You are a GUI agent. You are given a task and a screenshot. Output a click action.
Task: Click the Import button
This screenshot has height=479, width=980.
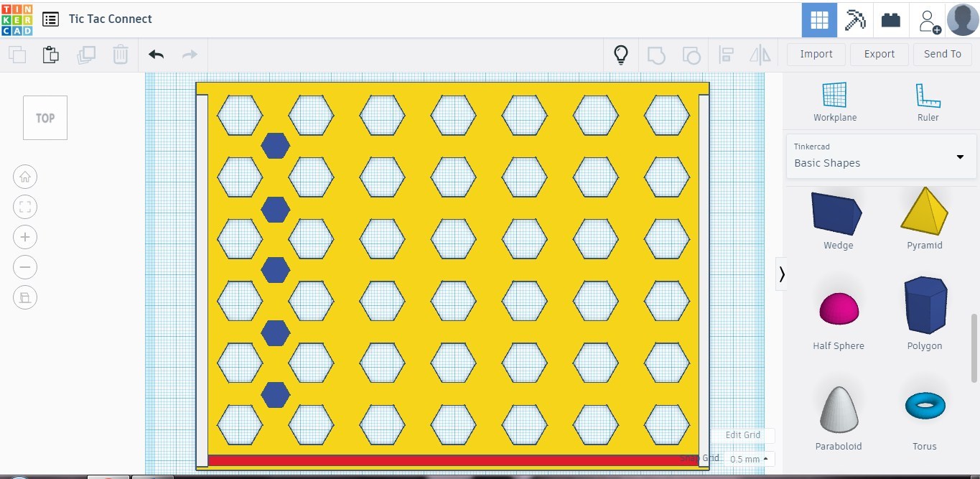tap(816, 54)
